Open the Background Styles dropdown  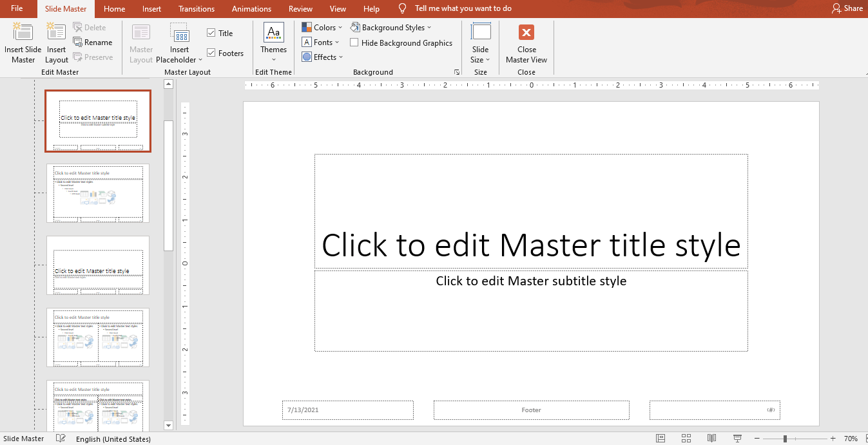pyautogui.click(x=391, y=28)
